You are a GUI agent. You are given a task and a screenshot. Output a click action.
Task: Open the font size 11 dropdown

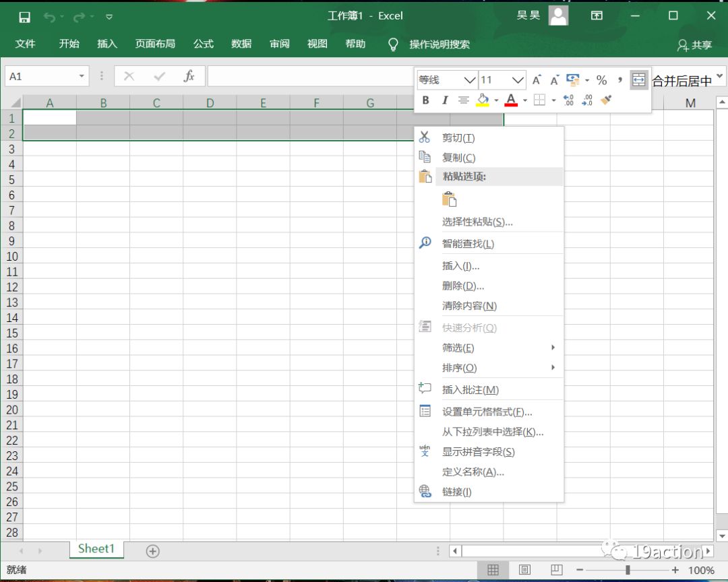coord(518,80)
